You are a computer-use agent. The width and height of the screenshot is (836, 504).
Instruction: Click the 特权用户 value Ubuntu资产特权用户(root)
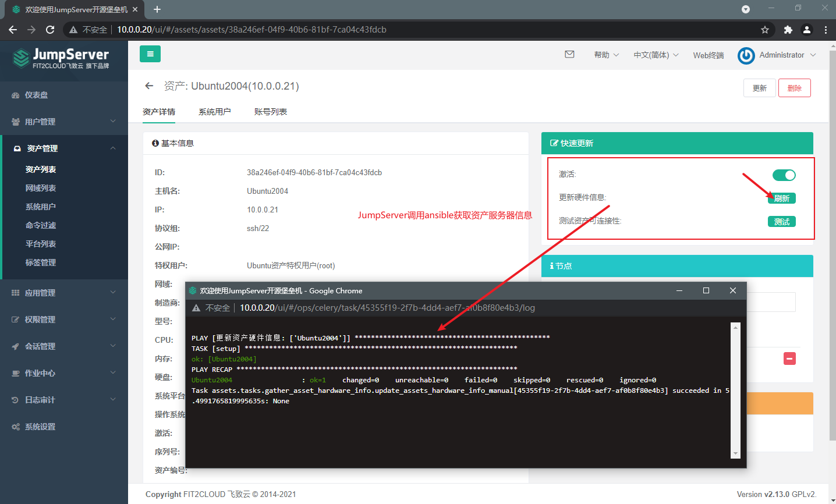pyautogui.click(x=291, y=265)
